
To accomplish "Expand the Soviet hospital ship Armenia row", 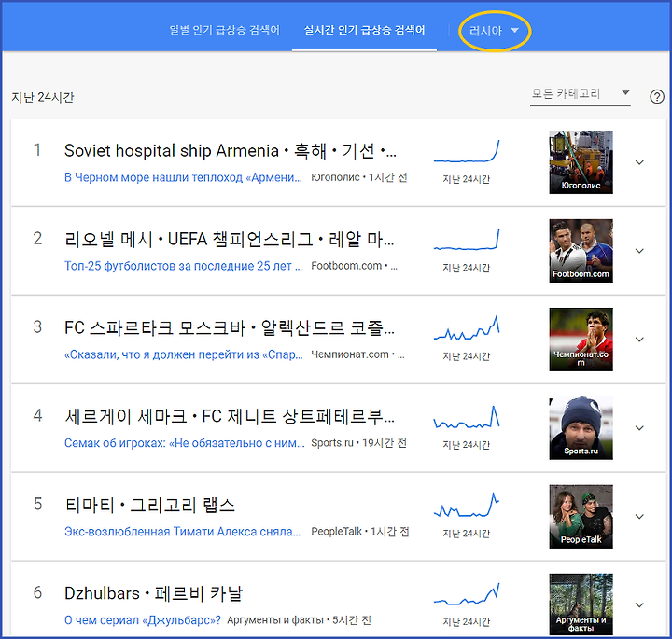I will click(x=639, y=162).
